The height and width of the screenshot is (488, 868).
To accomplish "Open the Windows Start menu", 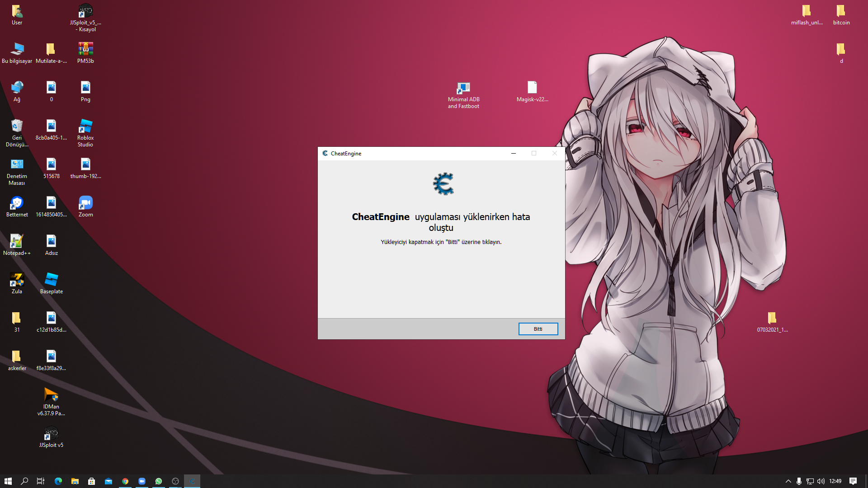I will [8, 481].
